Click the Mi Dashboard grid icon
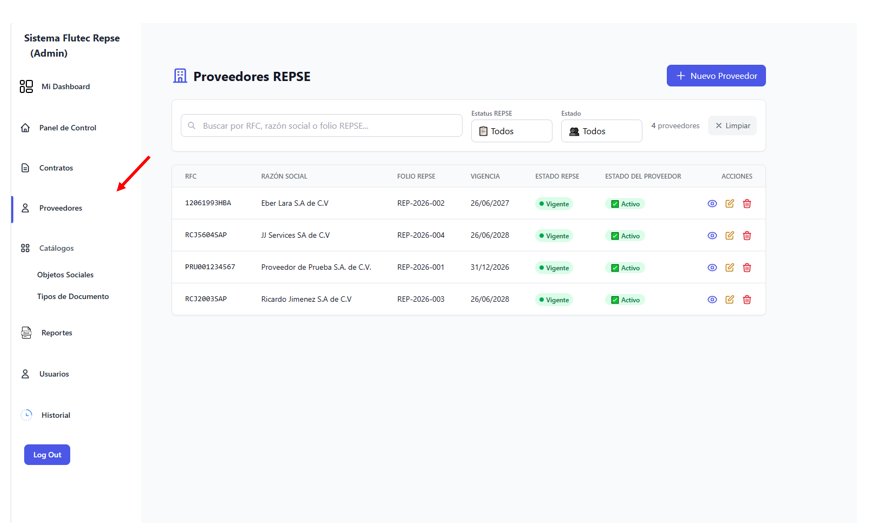870x528 pixels. click(26, 87)
